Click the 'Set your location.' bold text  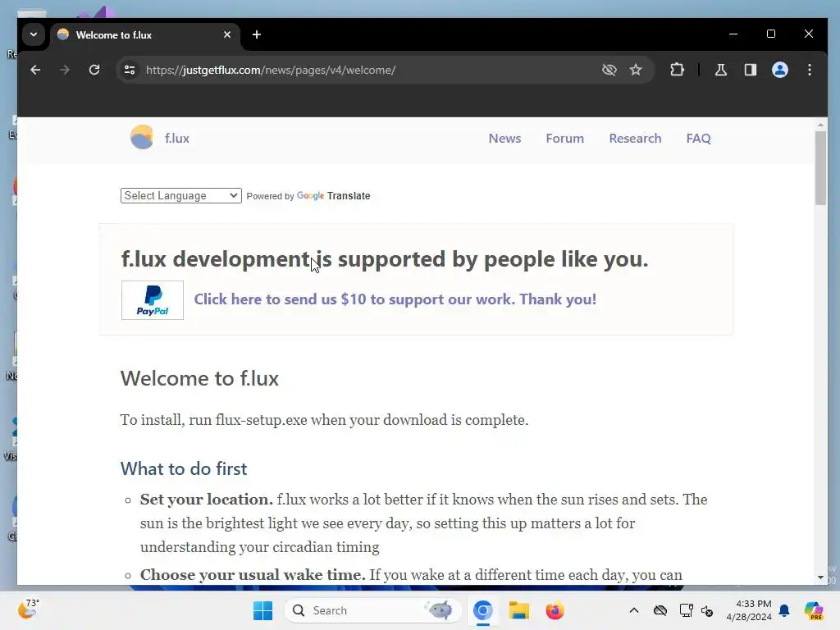point(206,500)
